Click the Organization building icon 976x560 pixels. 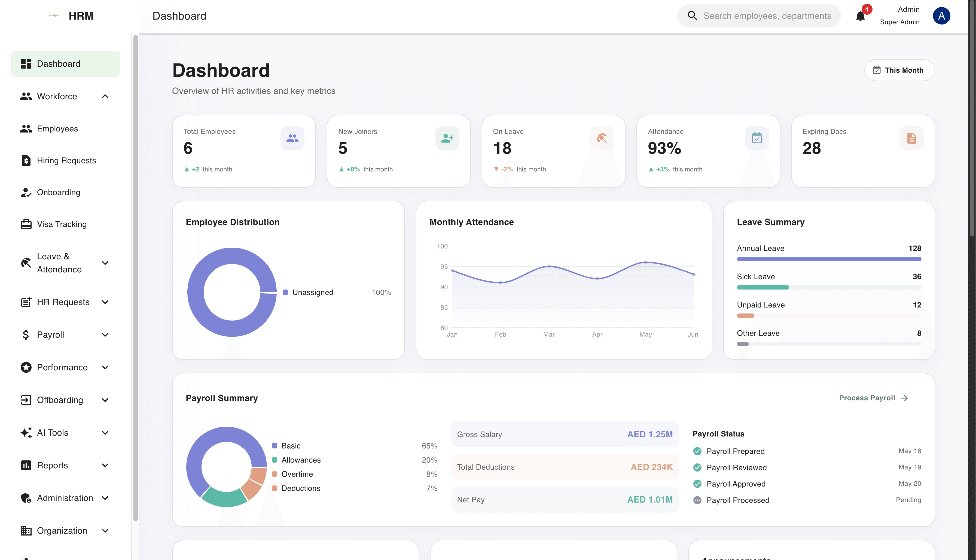click(26, 531)
